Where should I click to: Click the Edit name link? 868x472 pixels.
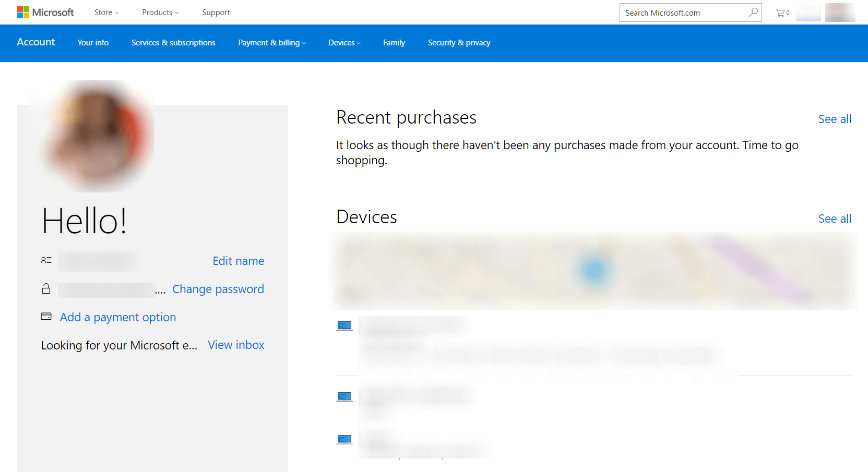pyautogui.click(x=238, y=261)
